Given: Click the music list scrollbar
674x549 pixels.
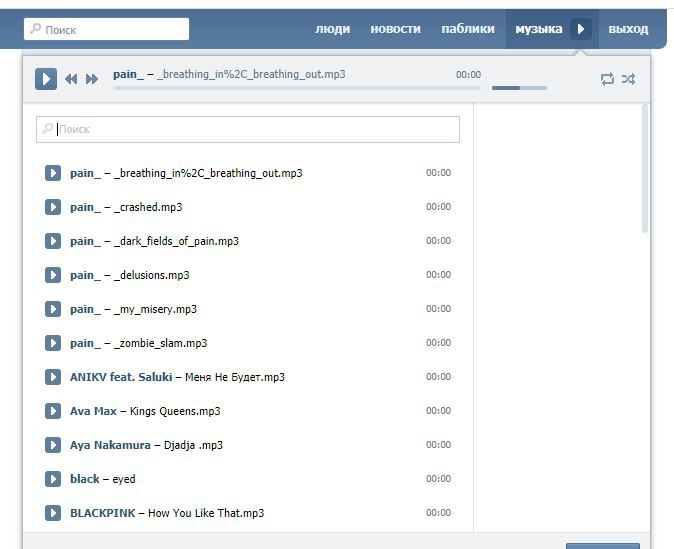Looking at the screenshot, I should point(644,169).
